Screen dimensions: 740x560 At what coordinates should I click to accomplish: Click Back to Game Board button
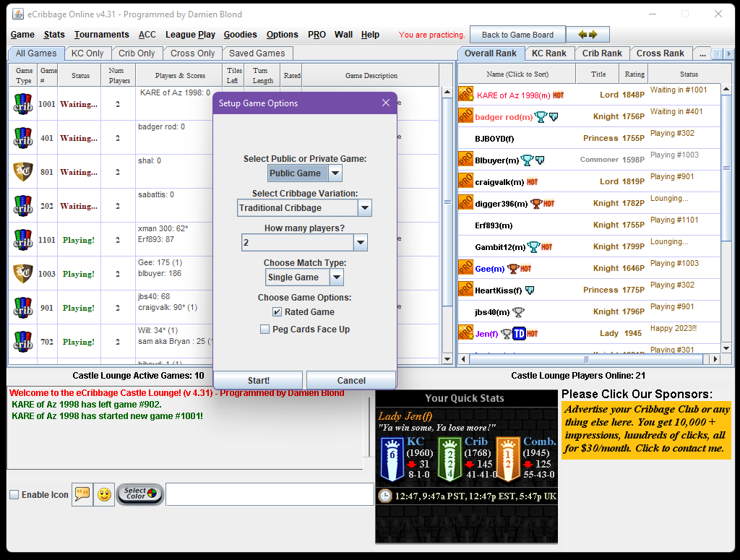click(517, 35)
